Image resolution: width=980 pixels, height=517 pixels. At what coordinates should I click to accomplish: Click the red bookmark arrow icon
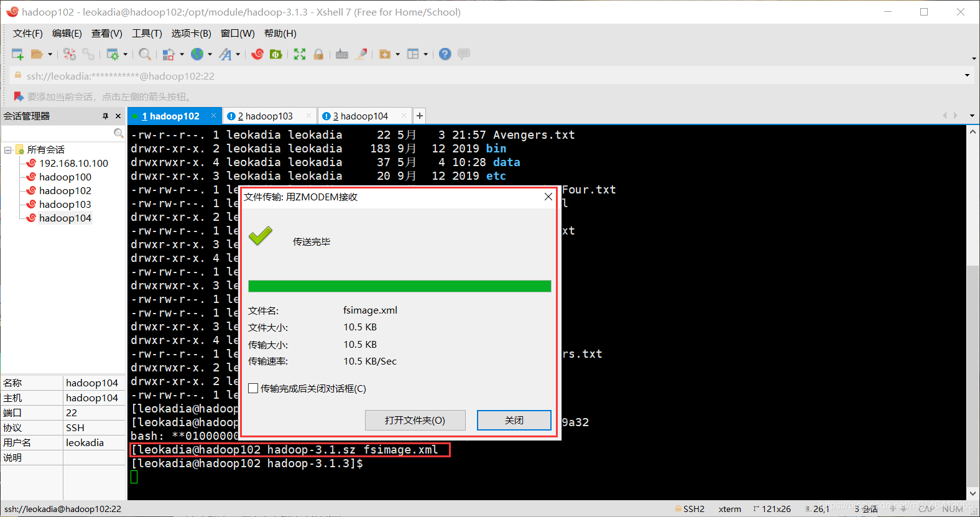[19, 96]
